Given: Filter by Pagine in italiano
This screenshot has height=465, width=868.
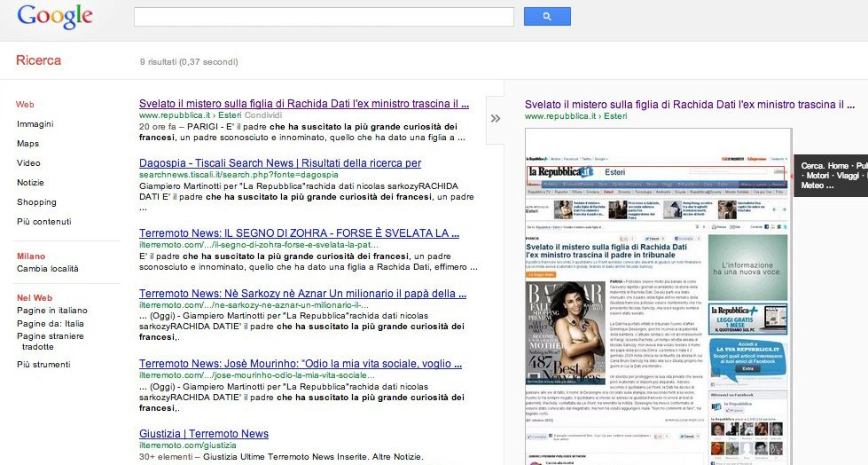Looking at the screenshot, I should [x=52, y=311].
